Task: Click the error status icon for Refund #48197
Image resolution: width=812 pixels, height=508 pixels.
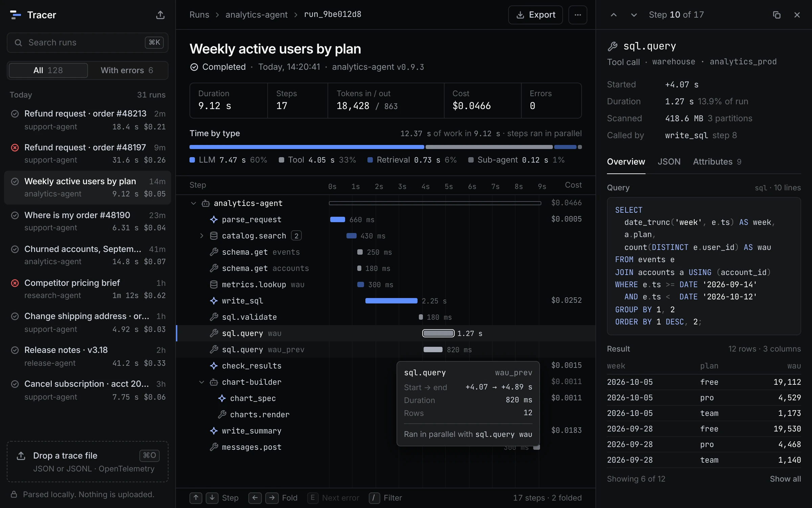Action: (x=15, y=148)
